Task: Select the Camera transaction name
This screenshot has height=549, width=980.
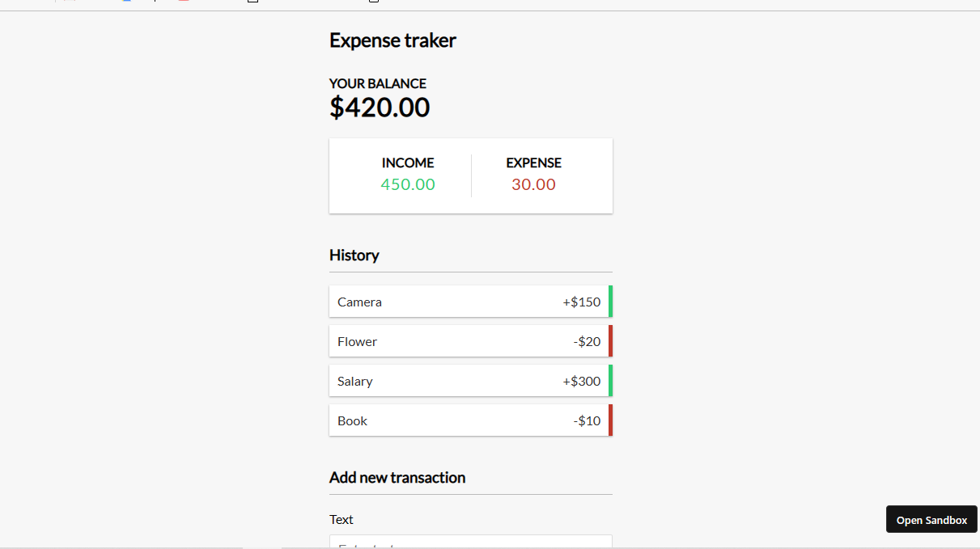Action: pos(359,302)
